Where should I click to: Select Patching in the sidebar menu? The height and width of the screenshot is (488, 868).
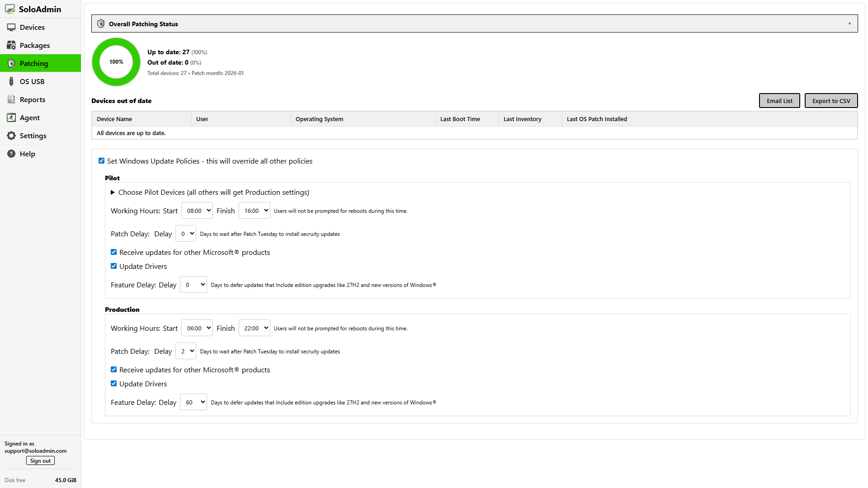click(x=34, y=63)
